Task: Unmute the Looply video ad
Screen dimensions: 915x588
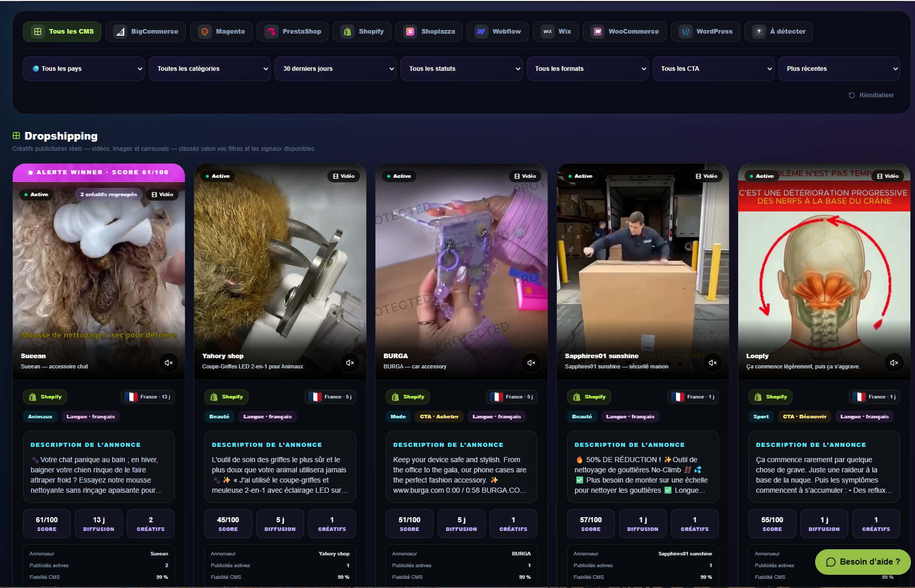Action: point(894,363)
